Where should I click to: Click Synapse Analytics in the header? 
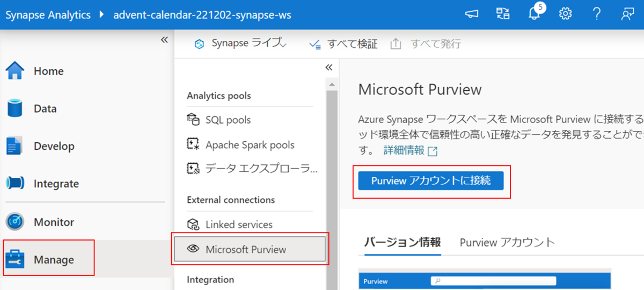click(48, 15)
